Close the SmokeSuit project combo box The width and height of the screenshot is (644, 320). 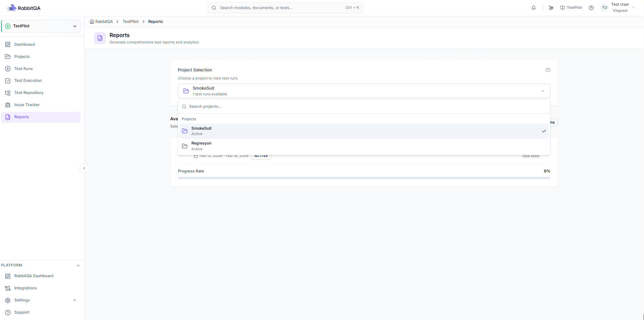click(x=364, y=91)
